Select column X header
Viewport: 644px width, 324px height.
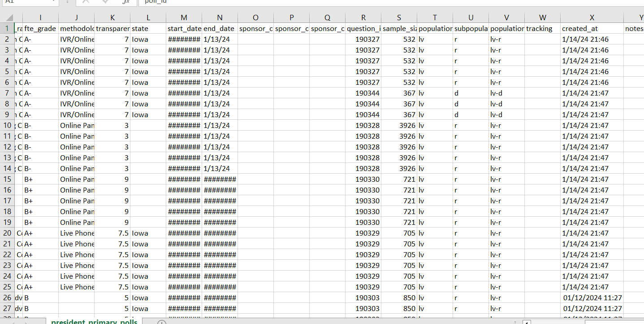(x=592, y=18)
